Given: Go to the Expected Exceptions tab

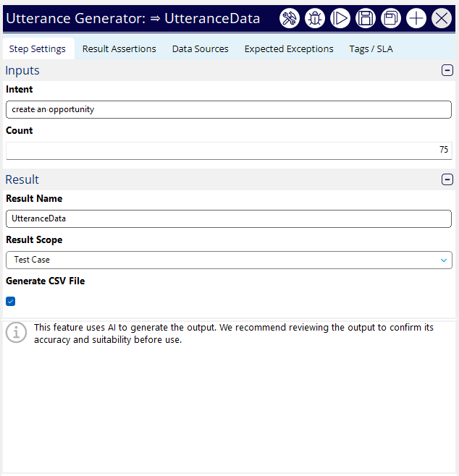Looking at the screenshot, I should coord(289,49).
